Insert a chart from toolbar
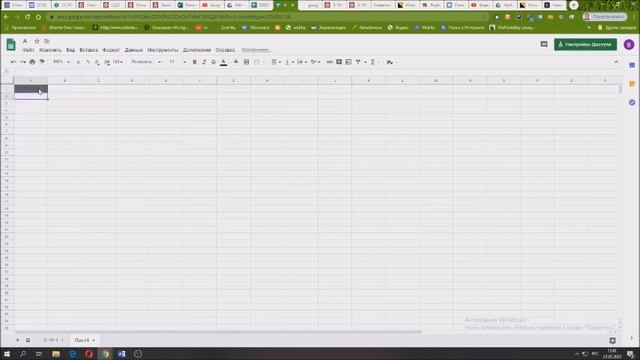 tap(348, 62)
